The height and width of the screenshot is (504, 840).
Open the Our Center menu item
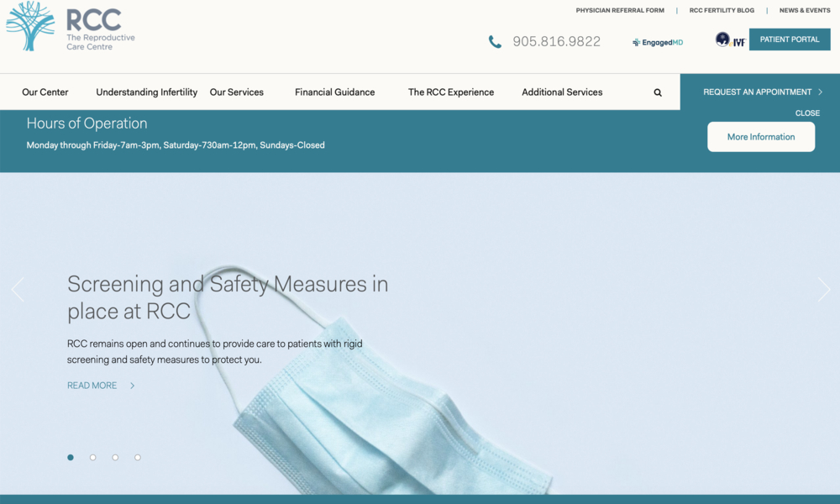[x=45, y=92]
